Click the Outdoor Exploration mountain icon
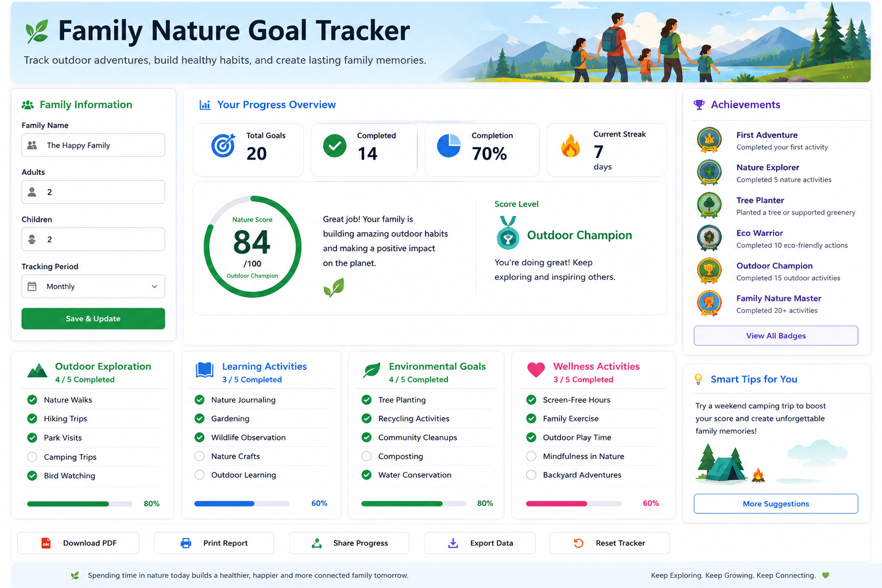Image resolution: width=882 pixels, height=588 pixels. [x=37, y=370]
